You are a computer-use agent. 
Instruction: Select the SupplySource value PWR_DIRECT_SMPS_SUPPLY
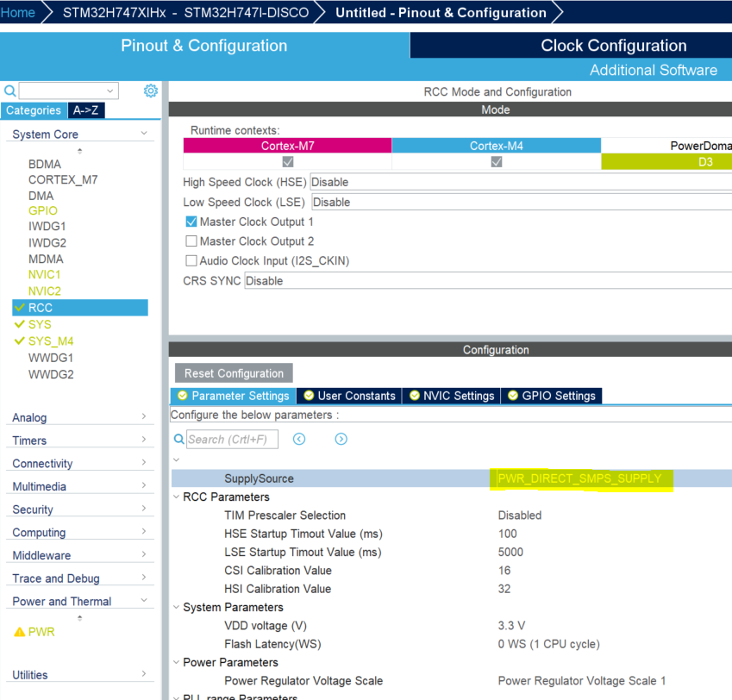pos(580,478)
